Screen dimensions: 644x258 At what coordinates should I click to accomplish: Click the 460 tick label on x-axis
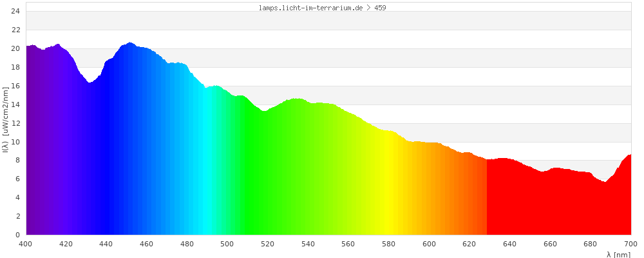pos(147,244)
